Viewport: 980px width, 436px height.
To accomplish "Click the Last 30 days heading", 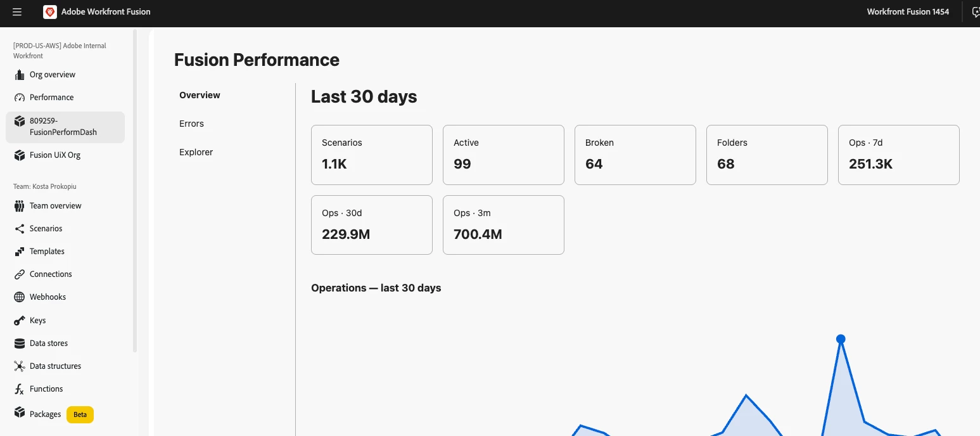I will [364, 97].
